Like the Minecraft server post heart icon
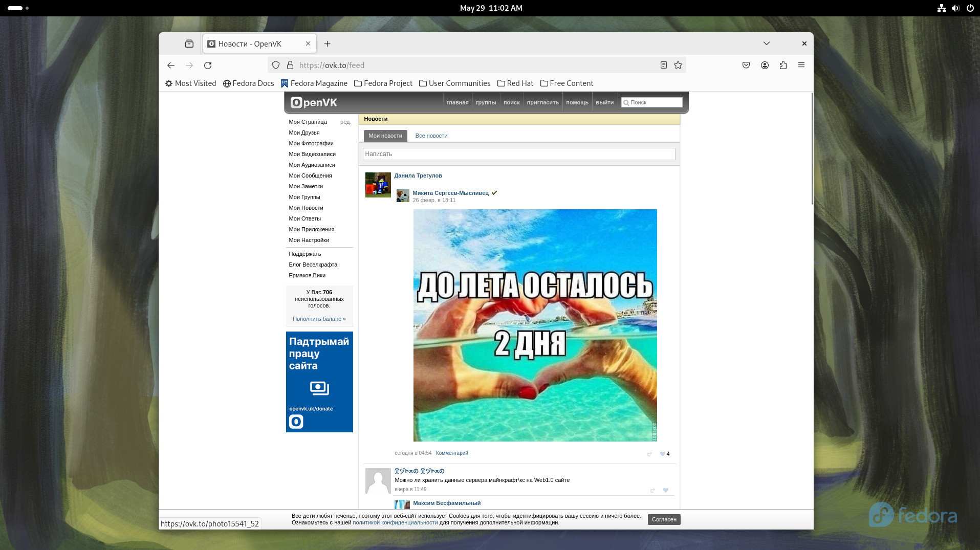The height and width of the screenshot is (550, 980). (666, 490)
